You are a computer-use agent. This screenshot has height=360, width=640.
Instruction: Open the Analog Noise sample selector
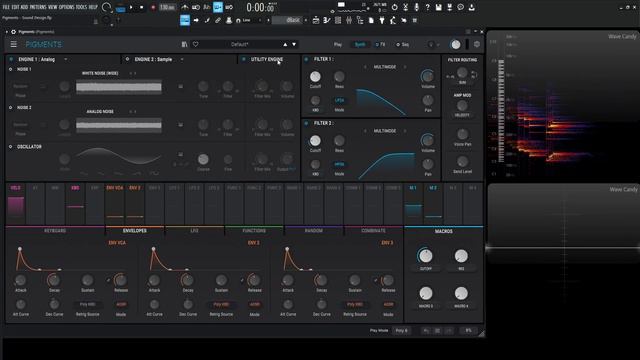point(100,111)
